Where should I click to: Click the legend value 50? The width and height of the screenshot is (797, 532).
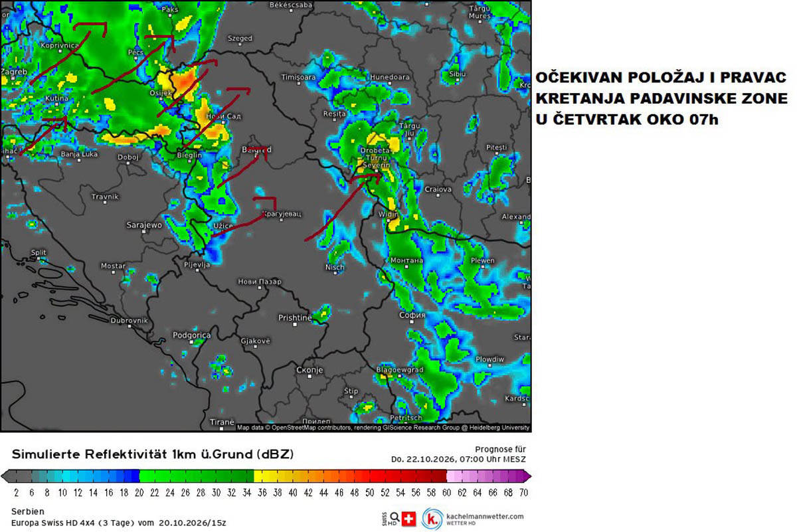[x=369, y=493]
